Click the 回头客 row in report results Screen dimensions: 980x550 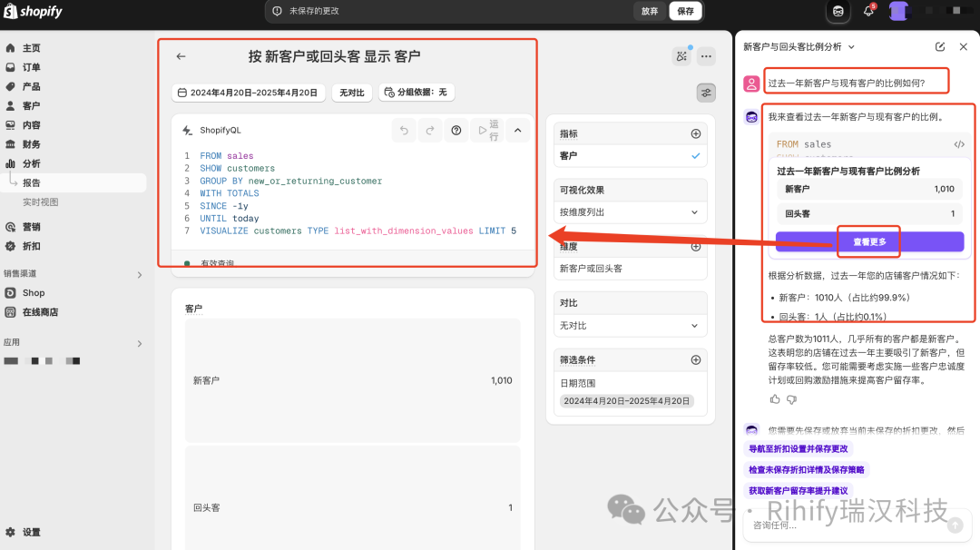tap(352, 507)
